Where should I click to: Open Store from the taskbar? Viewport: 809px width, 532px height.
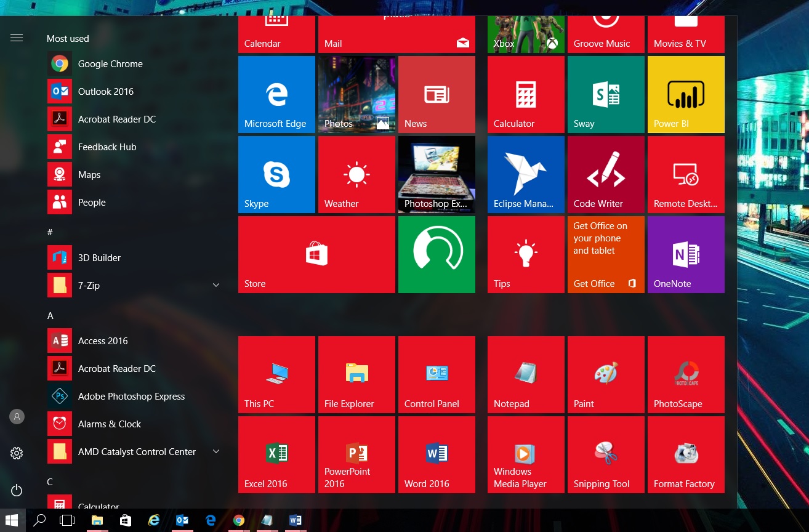pyautogui.click(x=126, y=520)
